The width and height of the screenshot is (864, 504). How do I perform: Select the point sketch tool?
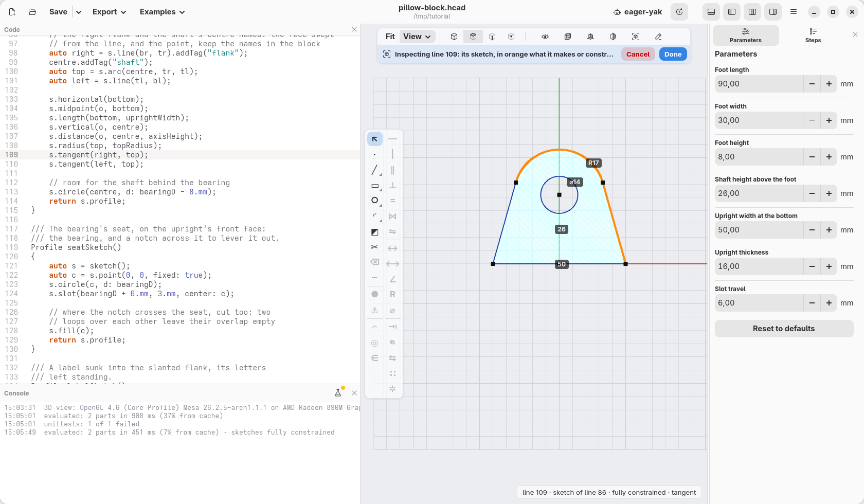[374, 154]
